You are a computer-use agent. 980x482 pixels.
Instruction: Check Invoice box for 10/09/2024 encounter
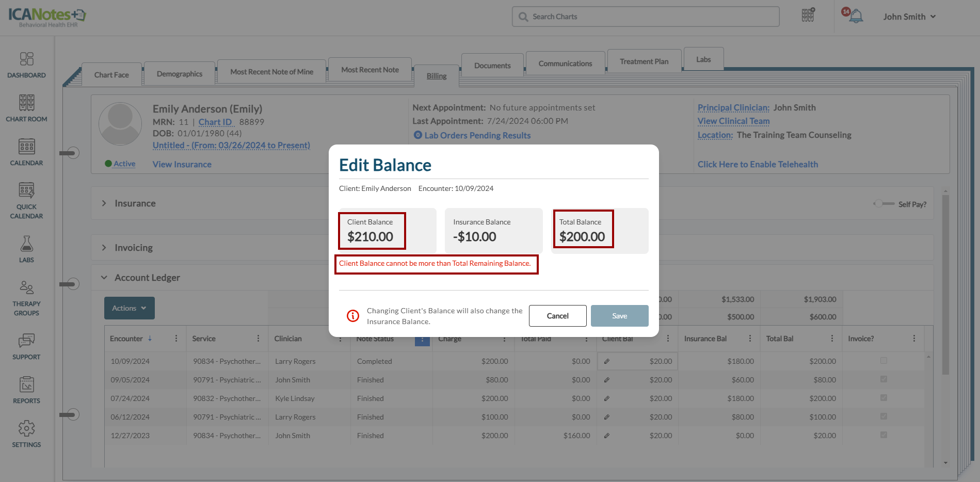click(883, 361)
